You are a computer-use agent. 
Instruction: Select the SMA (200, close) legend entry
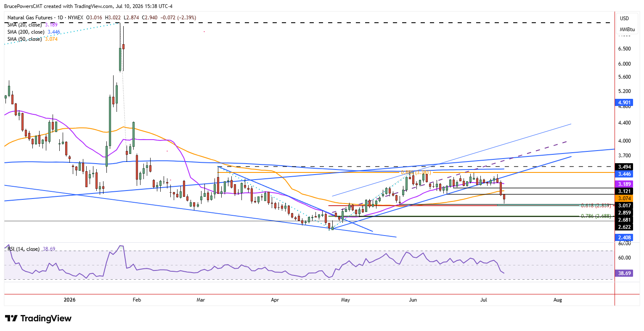(x=34, y=32)
